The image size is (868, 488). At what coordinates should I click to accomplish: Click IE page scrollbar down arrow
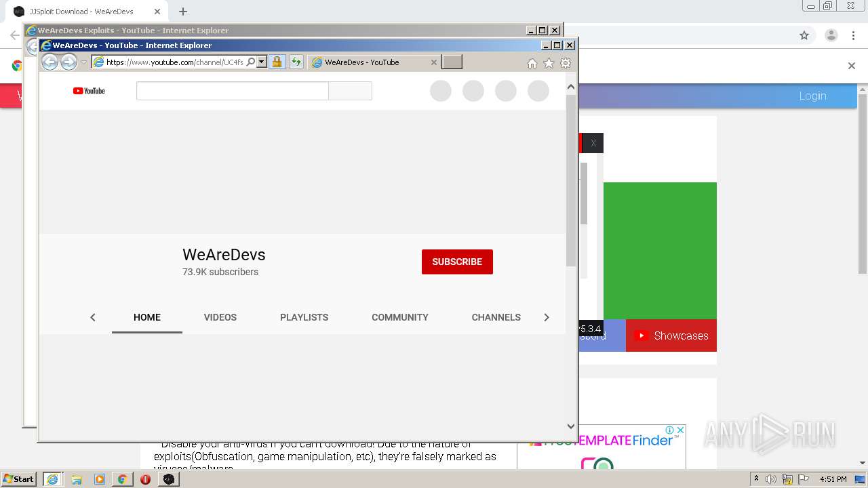click(571, 426)
